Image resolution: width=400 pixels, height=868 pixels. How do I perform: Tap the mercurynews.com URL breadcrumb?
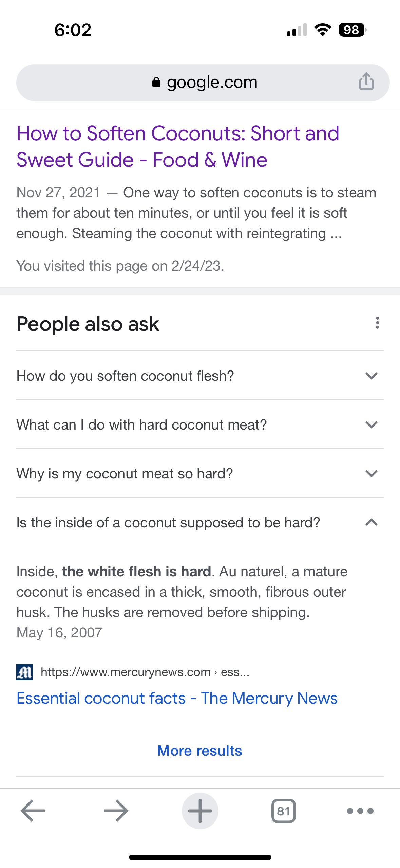pyautogui.click(x=145, y=672)
